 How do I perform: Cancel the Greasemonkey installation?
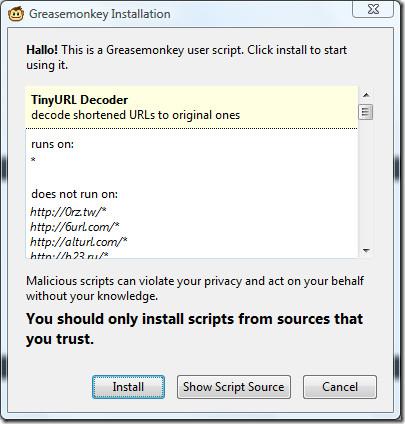click(340, 387)
